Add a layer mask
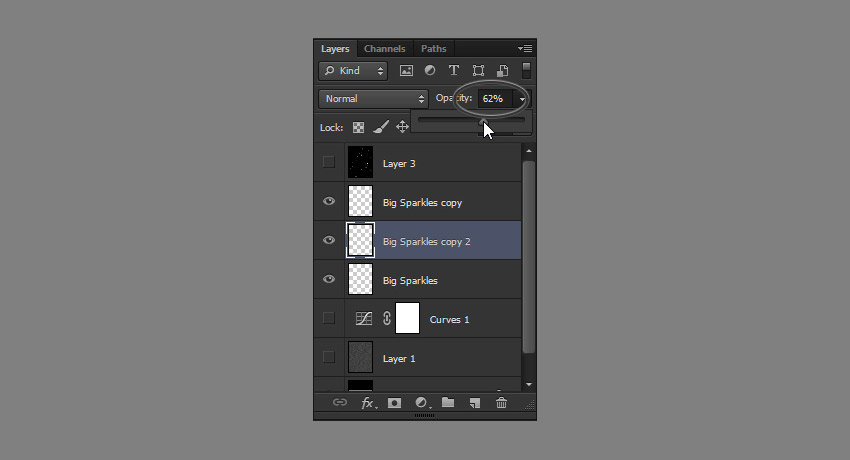This screenshot has width=850, height=460. 395,403
